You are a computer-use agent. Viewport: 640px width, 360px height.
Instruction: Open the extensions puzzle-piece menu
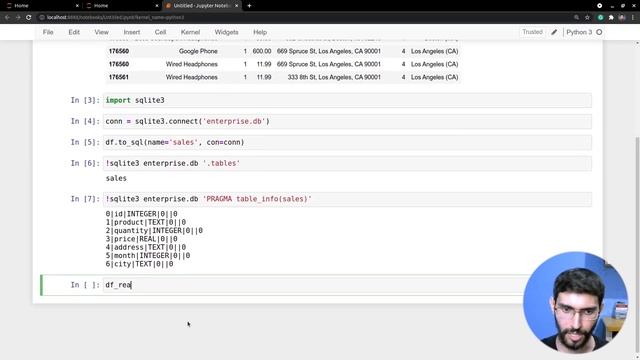pyautogui.click(x=611, y=18)
